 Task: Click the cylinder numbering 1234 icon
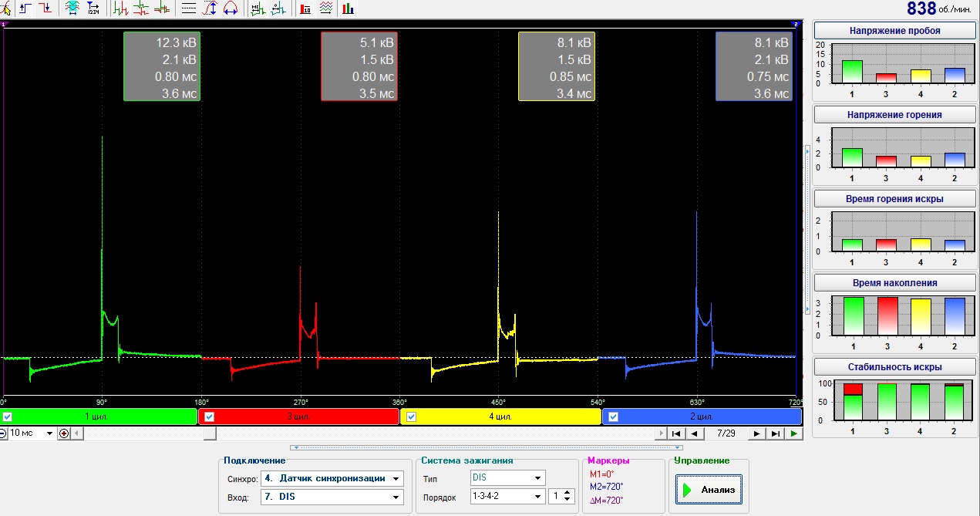coord(93,8)
